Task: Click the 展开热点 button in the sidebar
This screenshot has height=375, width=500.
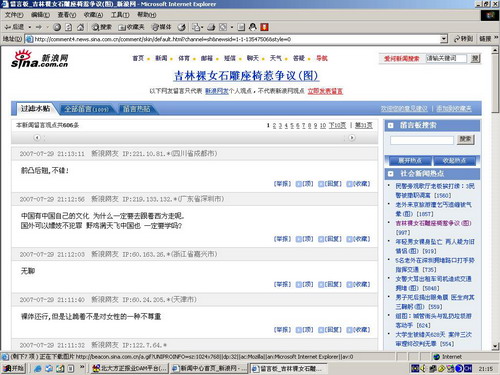Action: pos(409,161)
